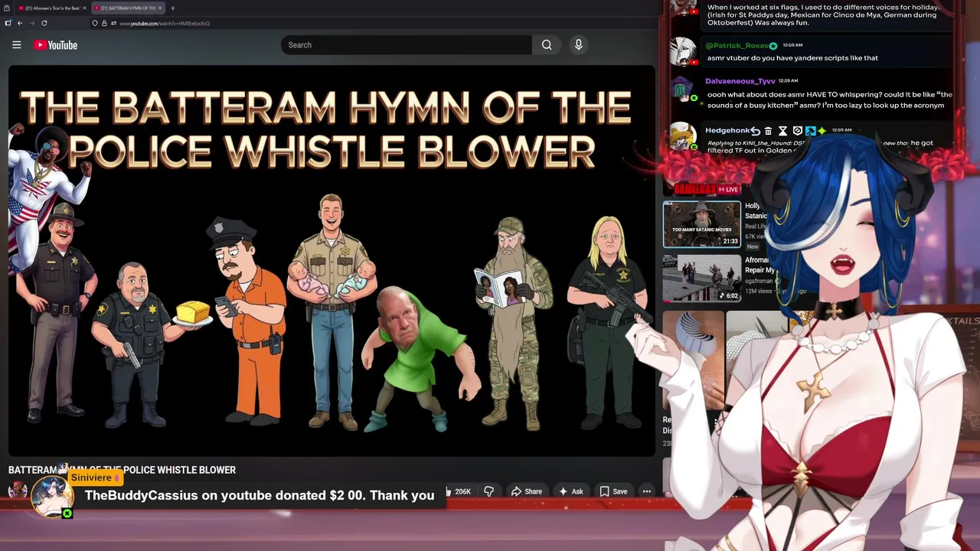The width and height of the screenshot is (980, 551).
Task: Click the reply arrow on Hedgehonk's message
Action: (755, 131)
